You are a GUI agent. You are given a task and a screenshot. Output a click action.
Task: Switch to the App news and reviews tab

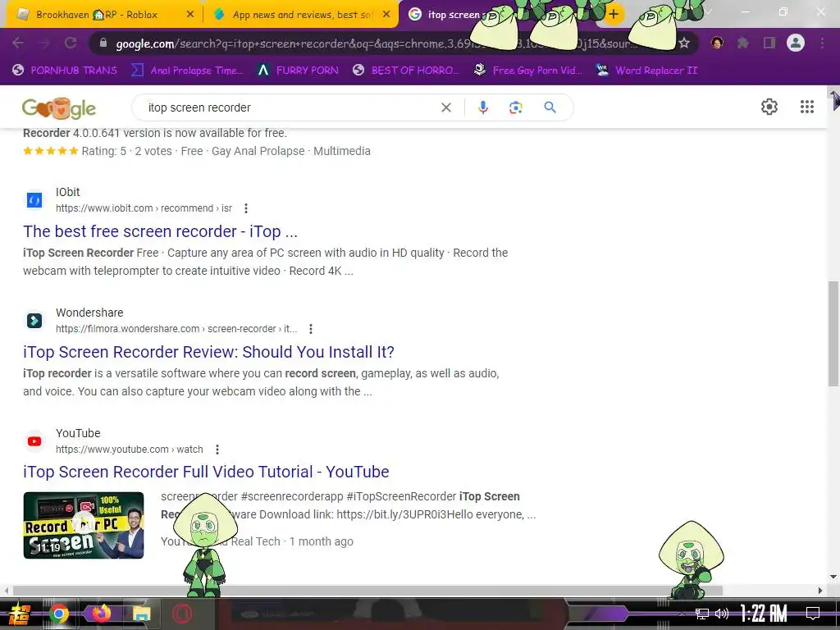click(302, 15)
